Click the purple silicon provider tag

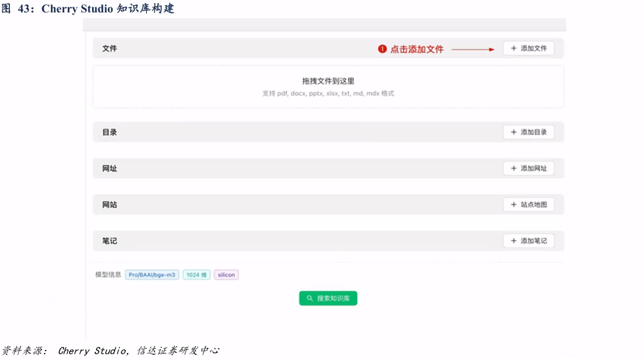click(226, 275)
